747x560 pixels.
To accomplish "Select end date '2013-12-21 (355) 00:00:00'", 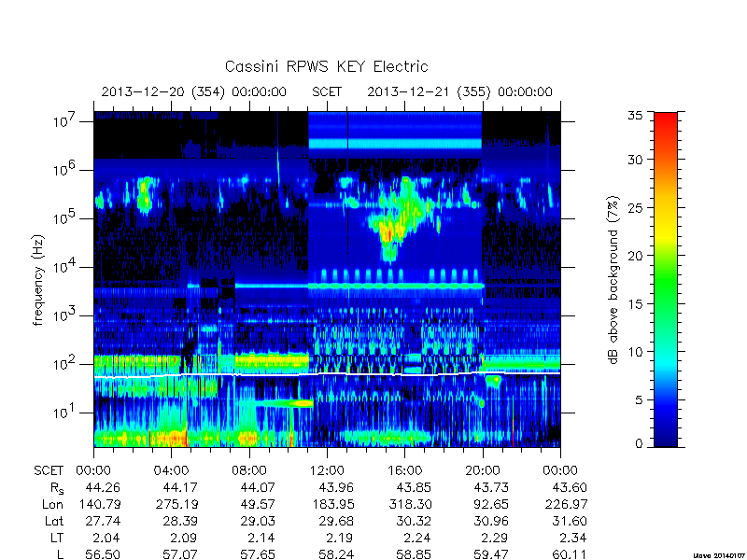I will [459, 91].
